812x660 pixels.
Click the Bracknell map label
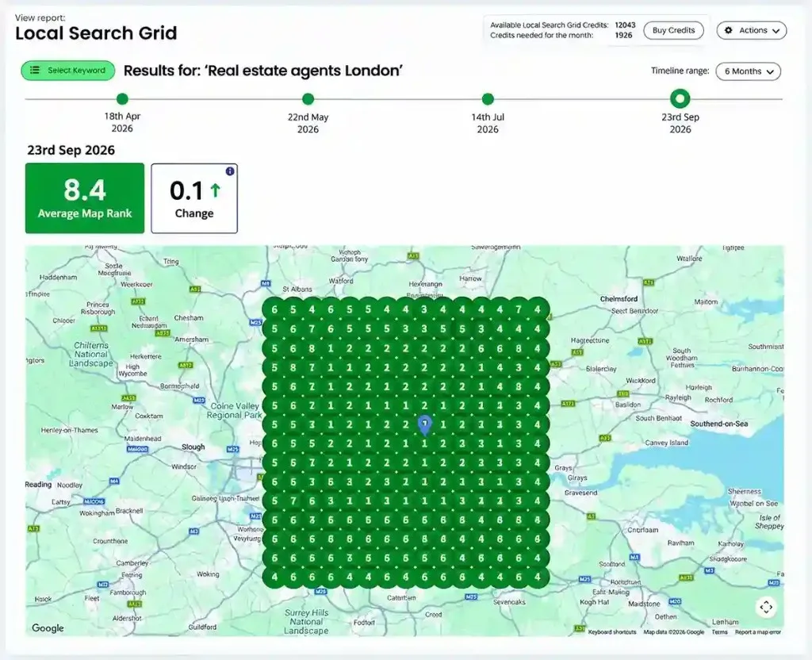click(129, 510)
